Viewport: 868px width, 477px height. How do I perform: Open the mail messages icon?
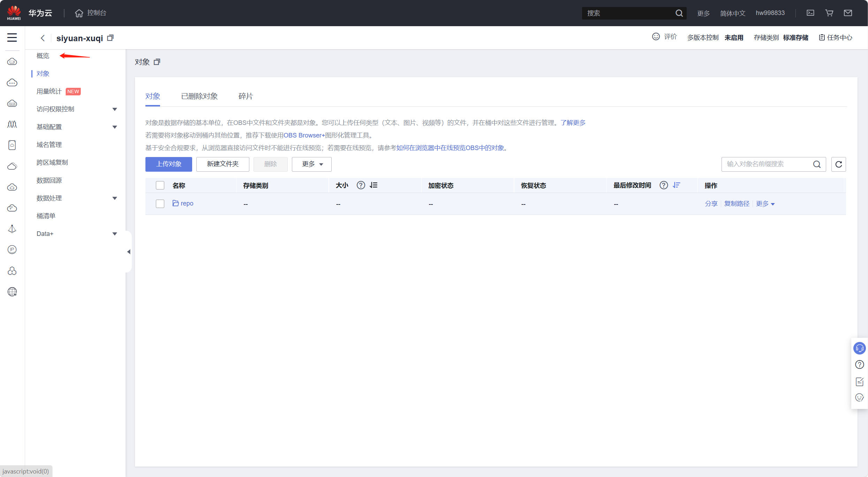pyautogui.click(x=848, y=13)
